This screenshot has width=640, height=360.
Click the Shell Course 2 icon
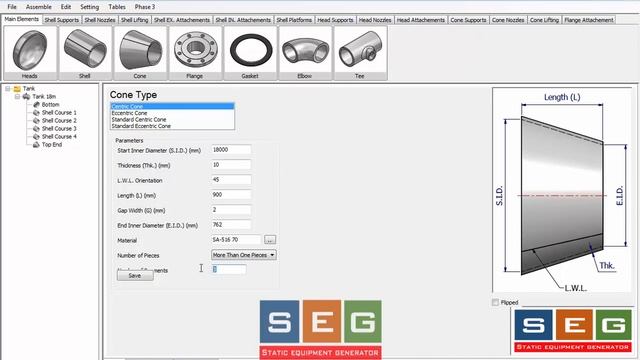(36, 120)
